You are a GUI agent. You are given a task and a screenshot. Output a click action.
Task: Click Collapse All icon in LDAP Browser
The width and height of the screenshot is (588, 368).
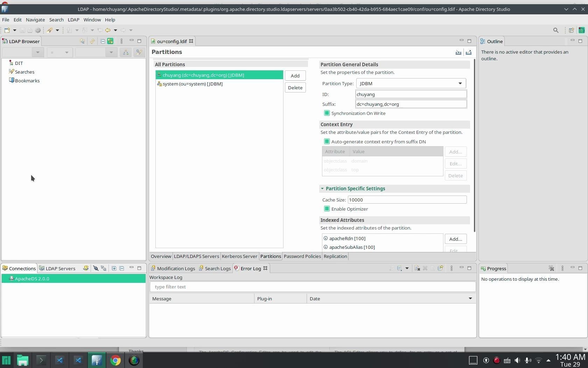click(103, 41)
